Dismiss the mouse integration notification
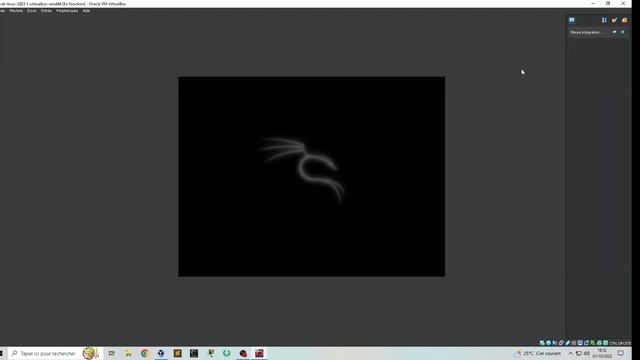This screenshot has height=360, width=640. (x=622, y=32)
